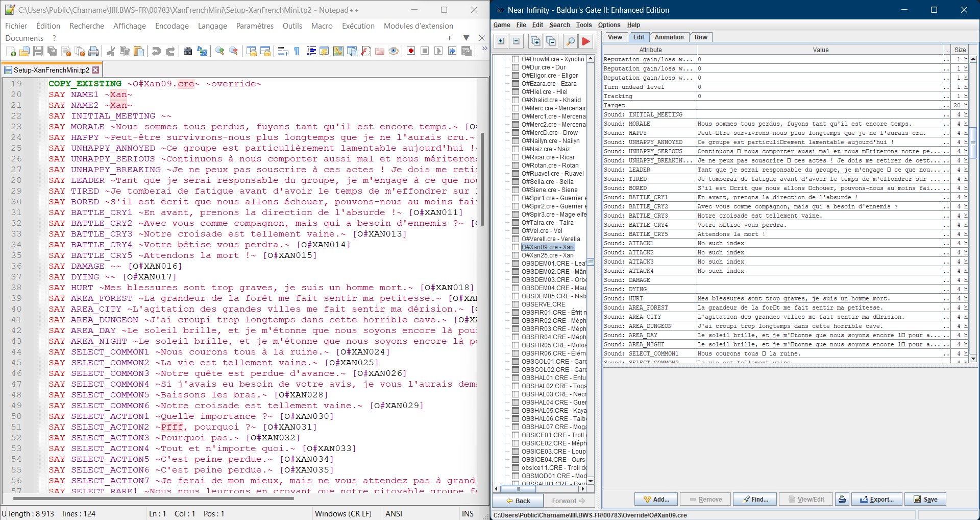Viewport: 980px width, 520px height.
Task: Open the Fichier menu
Action: (x=16, y=26)
